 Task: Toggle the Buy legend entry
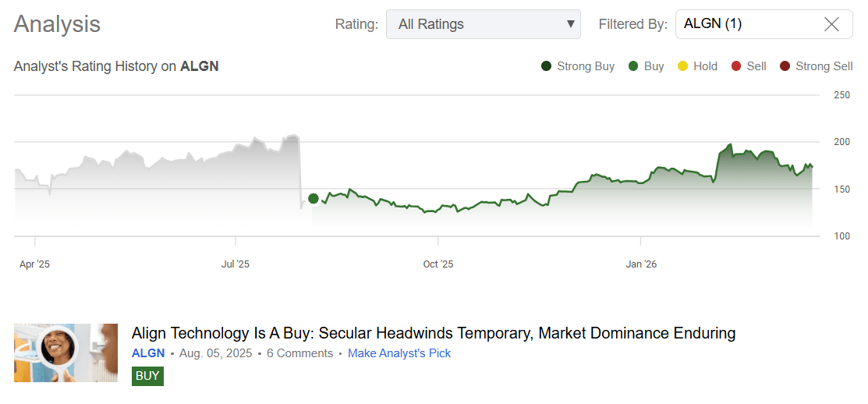[x=646, y=66]
